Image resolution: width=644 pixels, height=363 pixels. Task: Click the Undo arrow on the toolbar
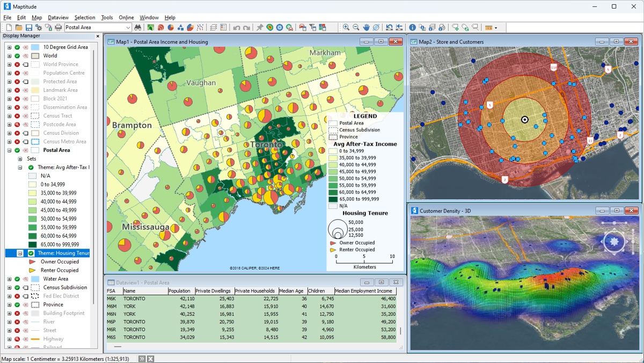point(236,27)
